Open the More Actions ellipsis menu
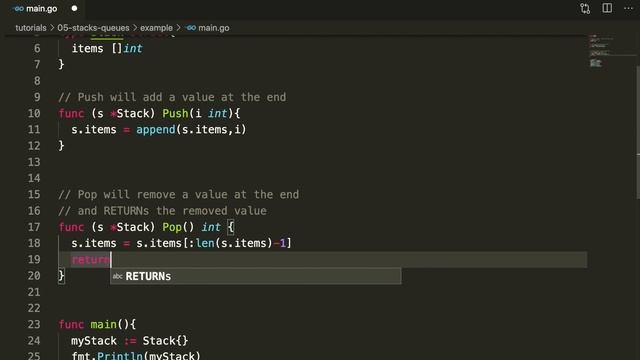 coord(628,8)
